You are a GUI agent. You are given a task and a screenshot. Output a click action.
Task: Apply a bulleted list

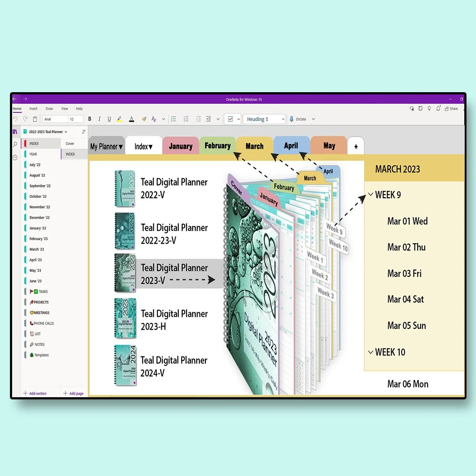(x=174, y=119)
